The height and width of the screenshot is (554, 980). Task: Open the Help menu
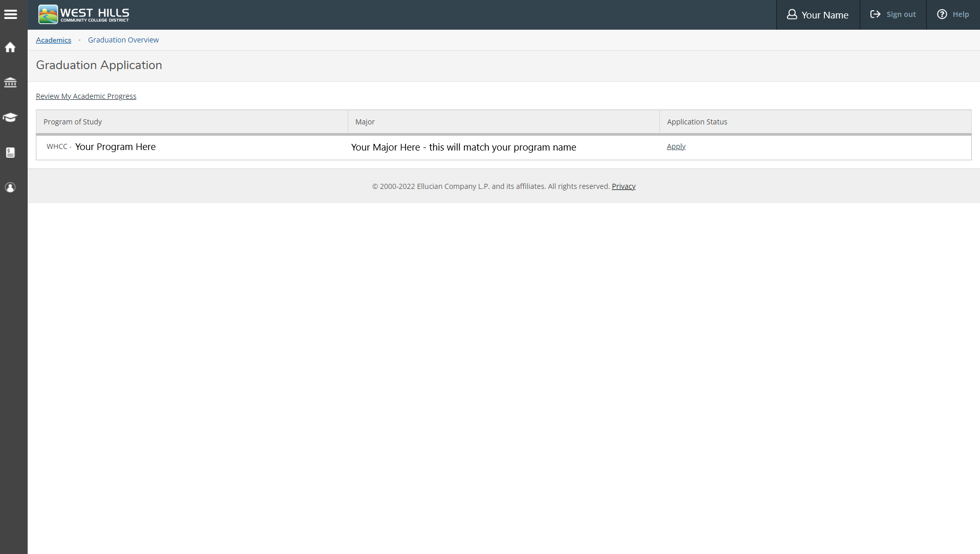(x=953, y=14)
